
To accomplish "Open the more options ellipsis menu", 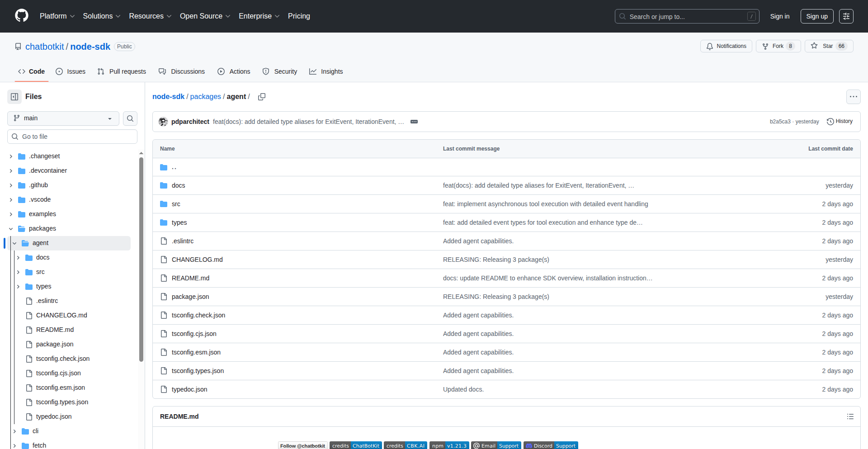I will tap(853, 97).
